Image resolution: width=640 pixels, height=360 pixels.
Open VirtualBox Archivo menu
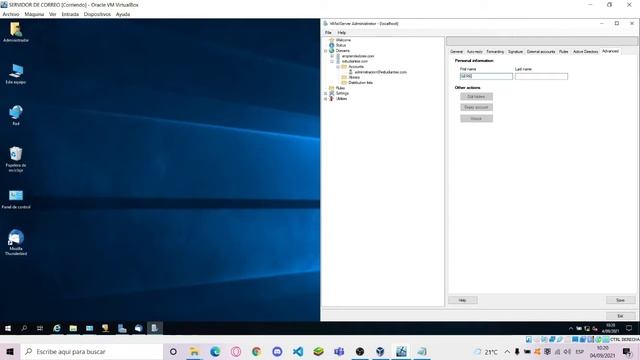click(11, 14)
